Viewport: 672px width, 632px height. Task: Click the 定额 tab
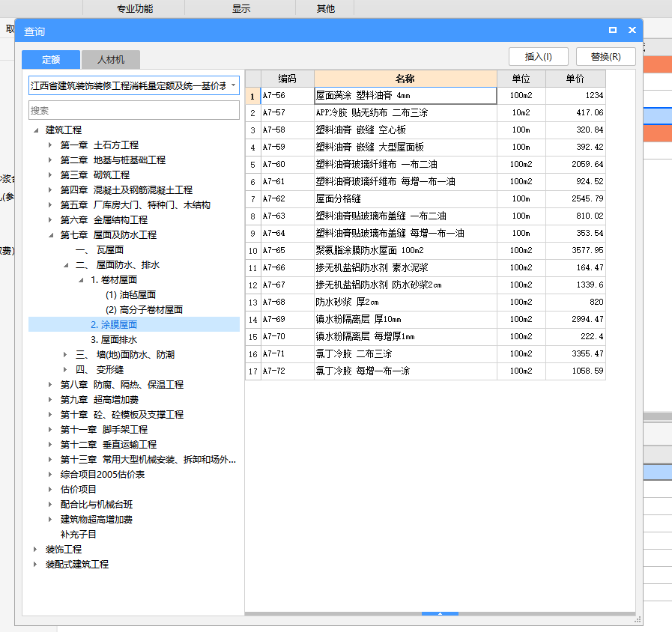point(50,59)
